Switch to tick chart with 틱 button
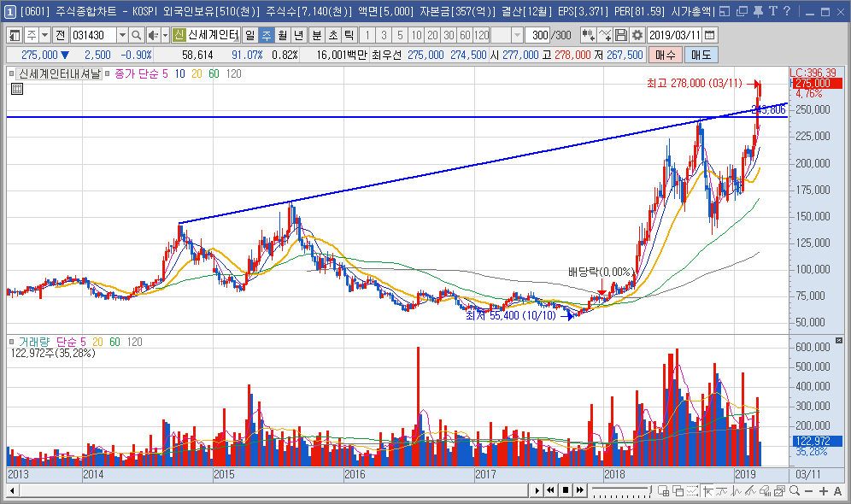The width and height of the screenshot is (851, 504). [x=349, y=35]
